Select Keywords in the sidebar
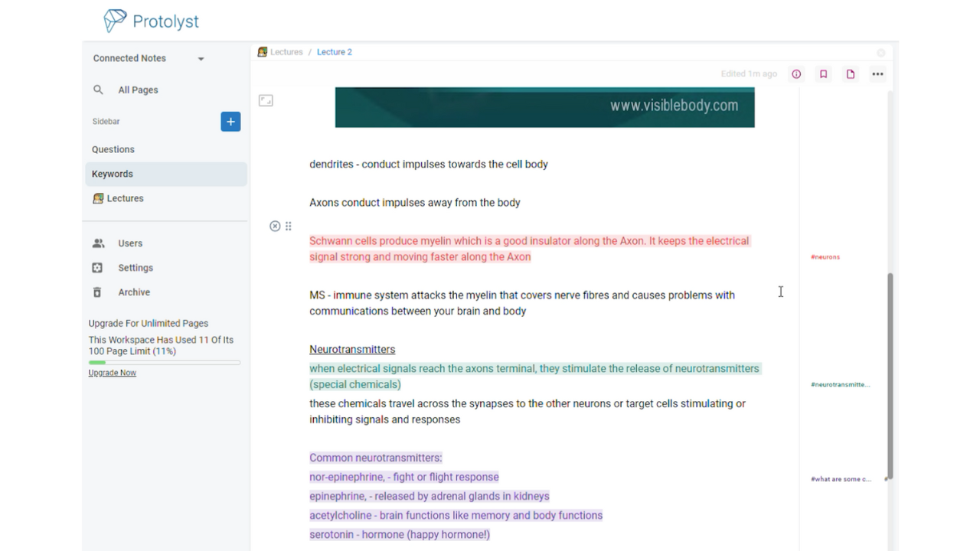Screen dimensions: 980x551 point(112,174)
